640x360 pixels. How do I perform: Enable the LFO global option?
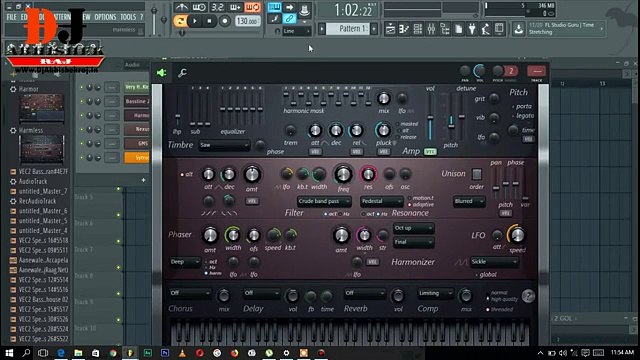point(486,275)
